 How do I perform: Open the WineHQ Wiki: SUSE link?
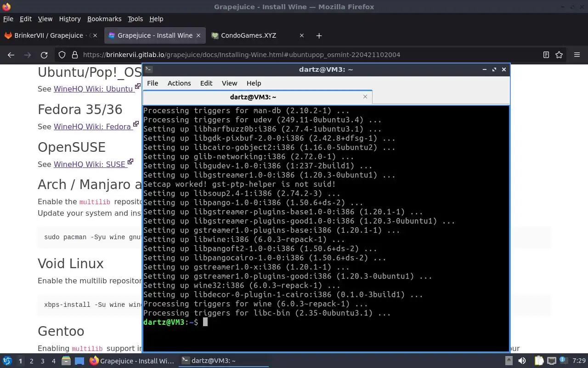tap(90, 164)
